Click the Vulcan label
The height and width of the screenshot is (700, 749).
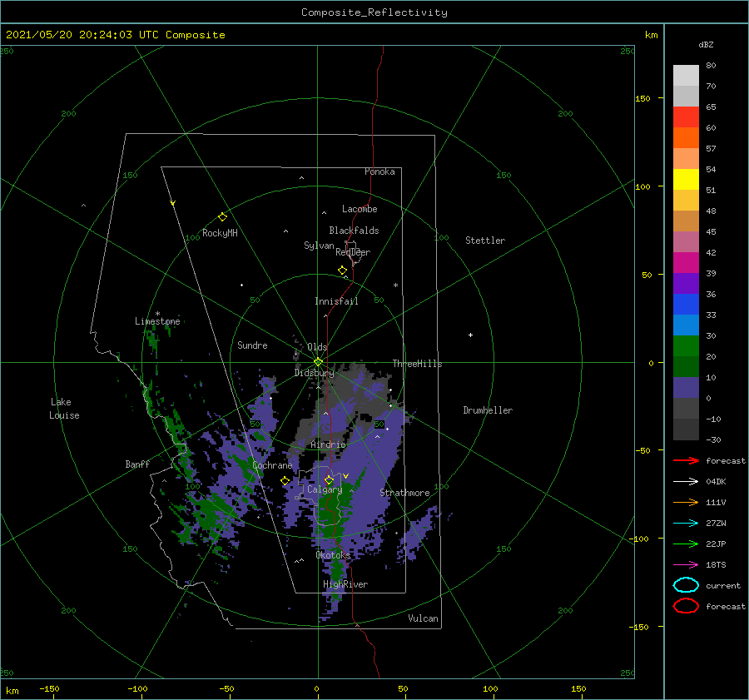click(424, 618)
